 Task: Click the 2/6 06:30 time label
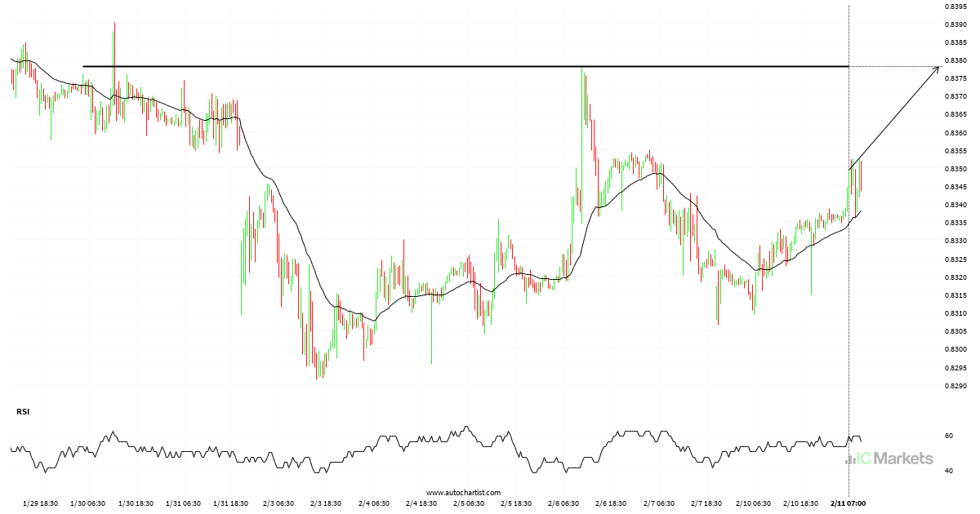(x=563, y=503)
